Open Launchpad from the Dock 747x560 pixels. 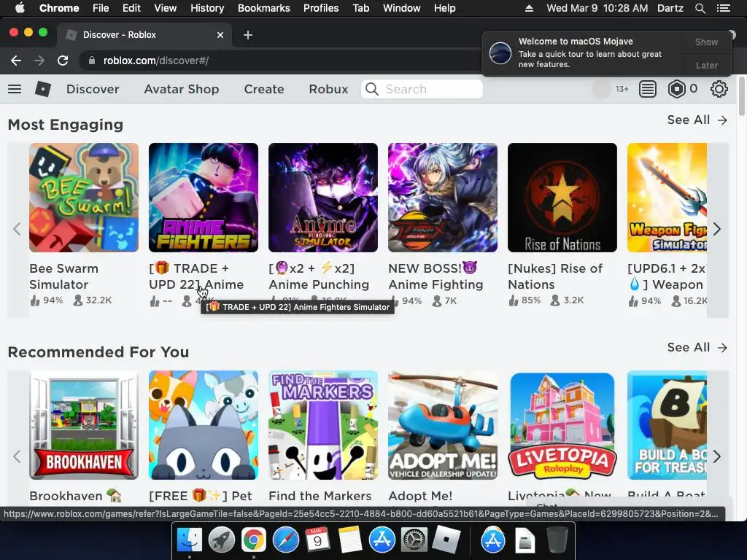click(x=222, y=540)
